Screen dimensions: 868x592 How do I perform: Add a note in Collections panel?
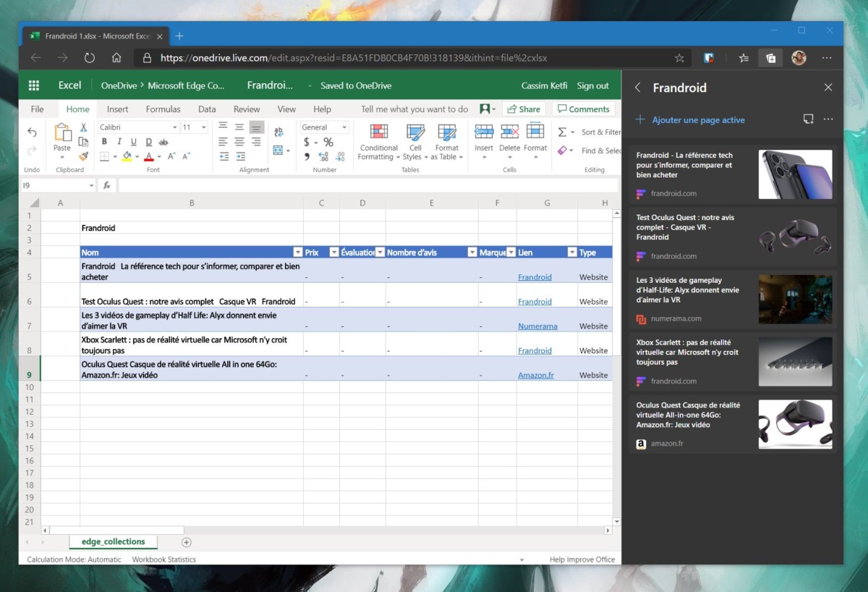(x=809, y=119)
